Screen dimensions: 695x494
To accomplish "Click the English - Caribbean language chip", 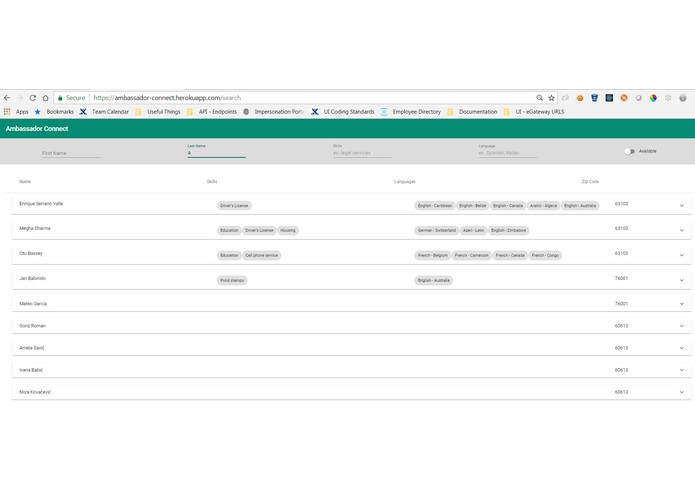I will [435, 206].
